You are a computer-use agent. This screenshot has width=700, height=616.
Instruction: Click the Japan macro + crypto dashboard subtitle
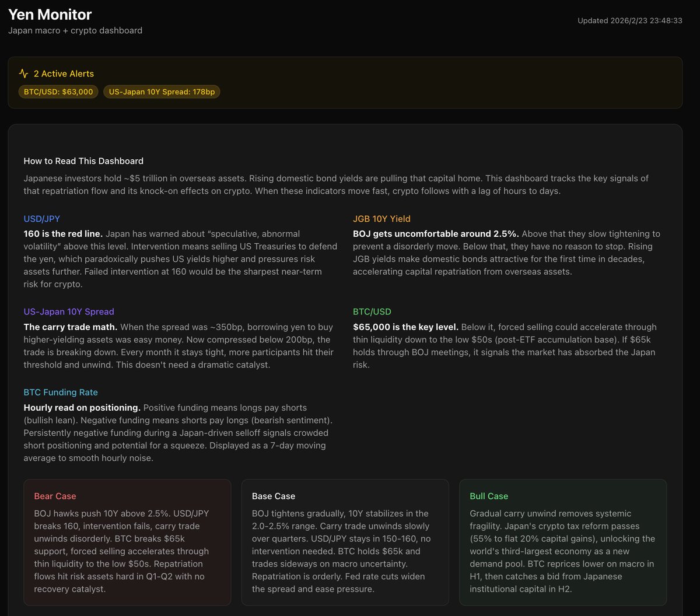pos(75,30)
